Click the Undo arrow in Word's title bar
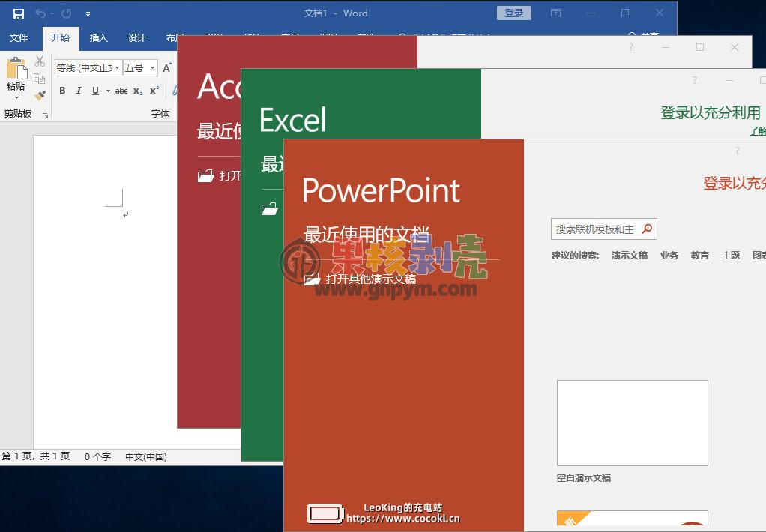The image size is (766, 532). coord(40,13)
